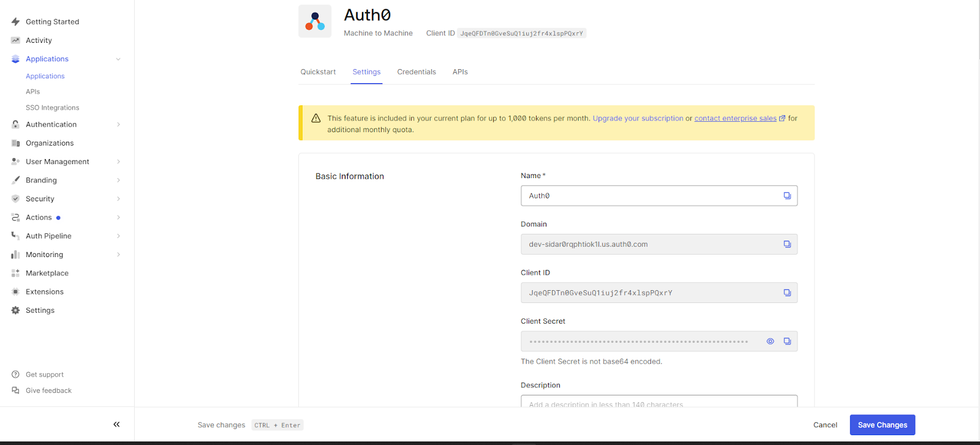The height and width of the screenshot is (445, 980).
Task: Click the Give feedback chat icon
Action: click(15, 391)
